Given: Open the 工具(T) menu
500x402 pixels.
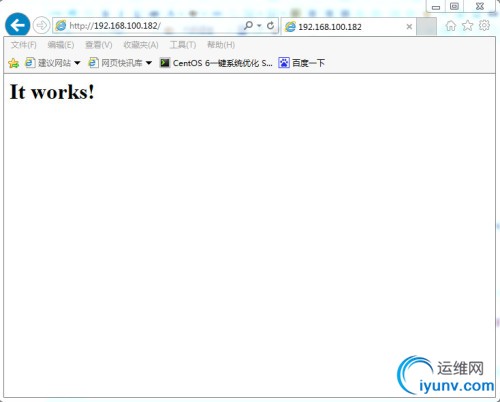Looking at the screenshot, I should tap(183, 45).
